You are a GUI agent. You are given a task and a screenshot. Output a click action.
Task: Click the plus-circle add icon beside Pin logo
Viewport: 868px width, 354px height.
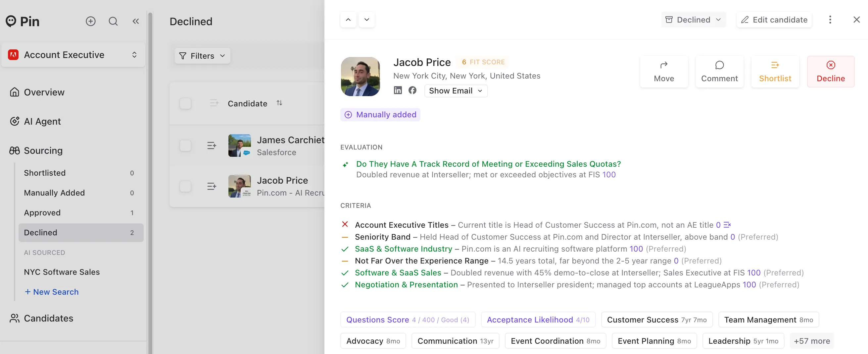point(91,21)
